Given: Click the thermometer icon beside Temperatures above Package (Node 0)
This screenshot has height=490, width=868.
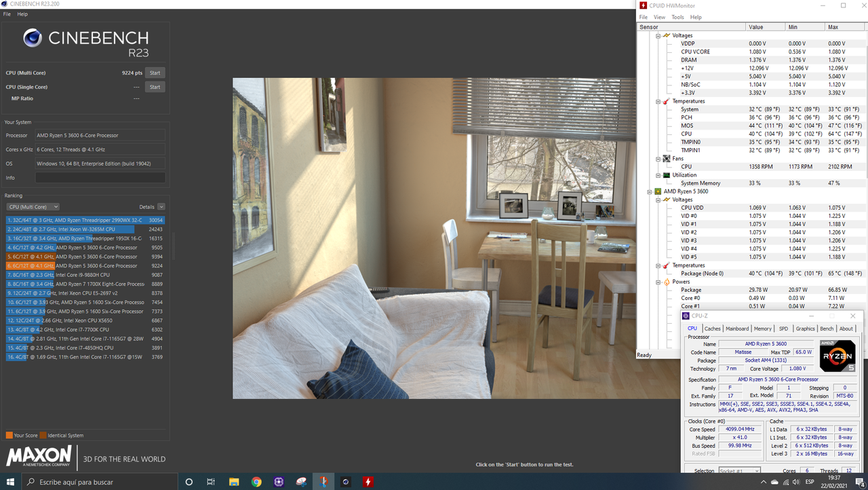Looking at the screenshot, I should click(x=667, y=265).
